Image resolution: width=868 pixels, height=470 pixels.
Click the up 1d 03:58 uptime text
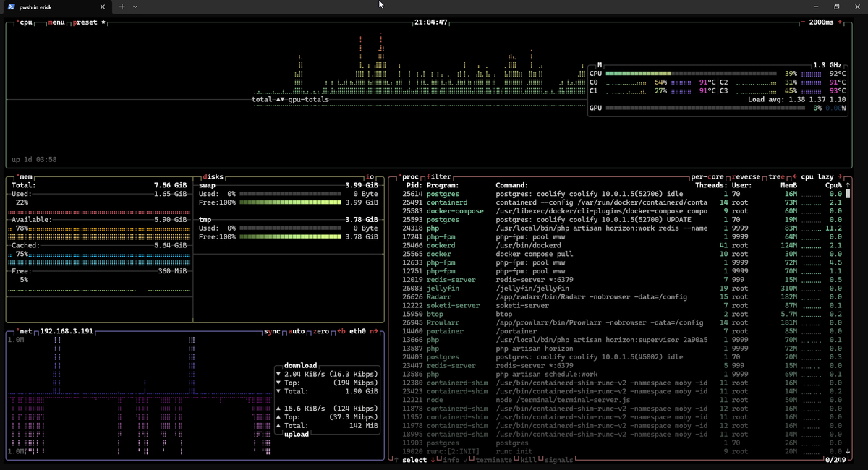click(x=35, y=159)
